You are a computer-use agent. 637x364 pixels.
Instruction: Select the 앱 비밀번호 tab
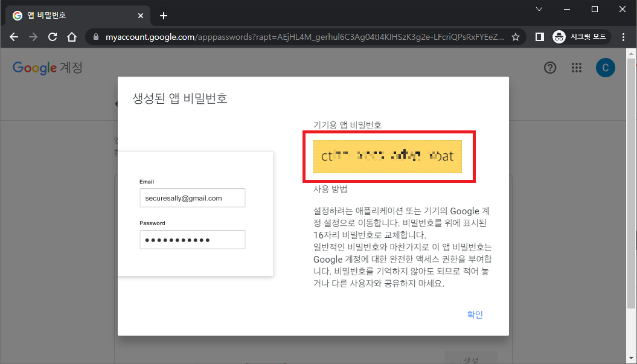(78, 16)
